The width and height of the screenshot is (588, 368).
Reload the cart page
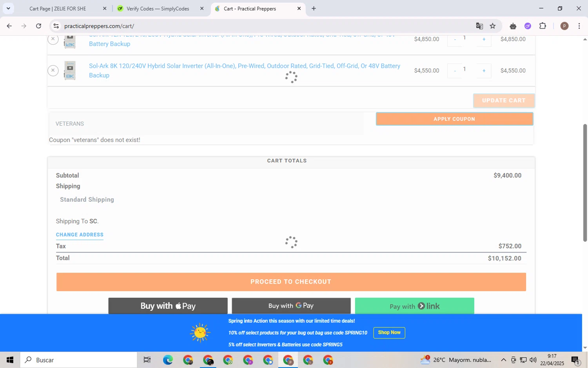[38, 26]
